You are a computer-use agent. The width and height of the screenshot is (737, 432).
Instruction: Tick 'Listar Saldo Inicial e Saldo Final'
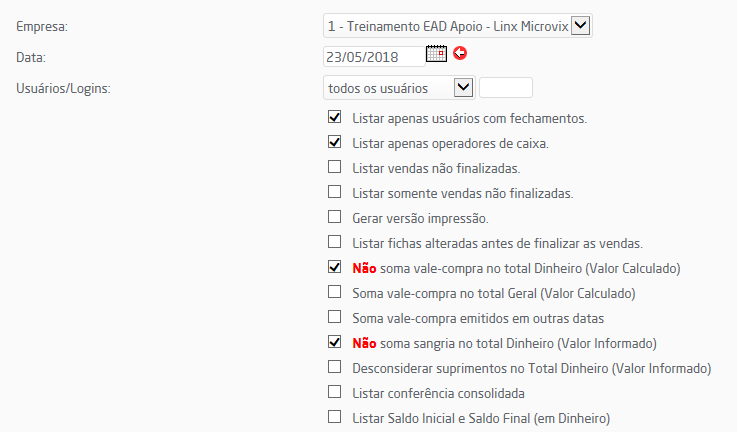coord(335,416)
